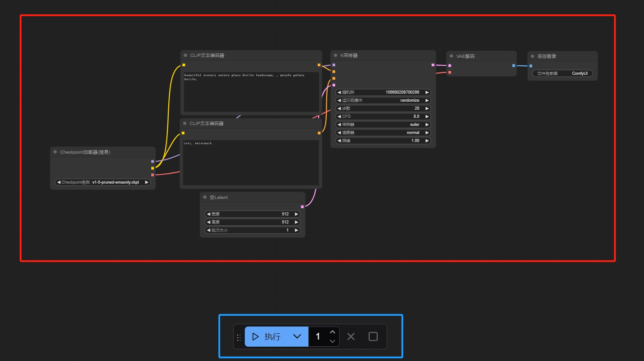644x361 pixels.
Task: Decrease 步数 with its left arrow
Action: (339, 108)
